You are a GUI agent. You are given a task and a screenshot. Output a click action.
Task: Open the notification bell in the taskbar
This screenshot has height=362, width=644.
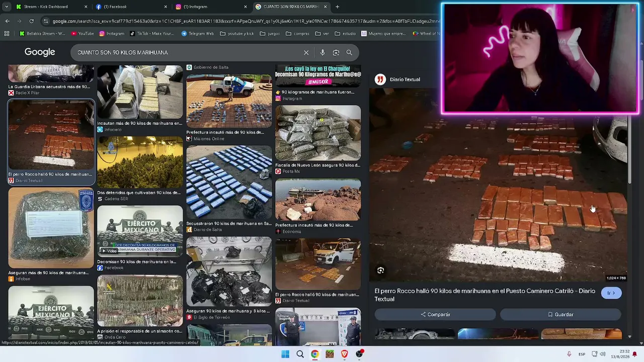pyautogui.click(x=635, y=354)
